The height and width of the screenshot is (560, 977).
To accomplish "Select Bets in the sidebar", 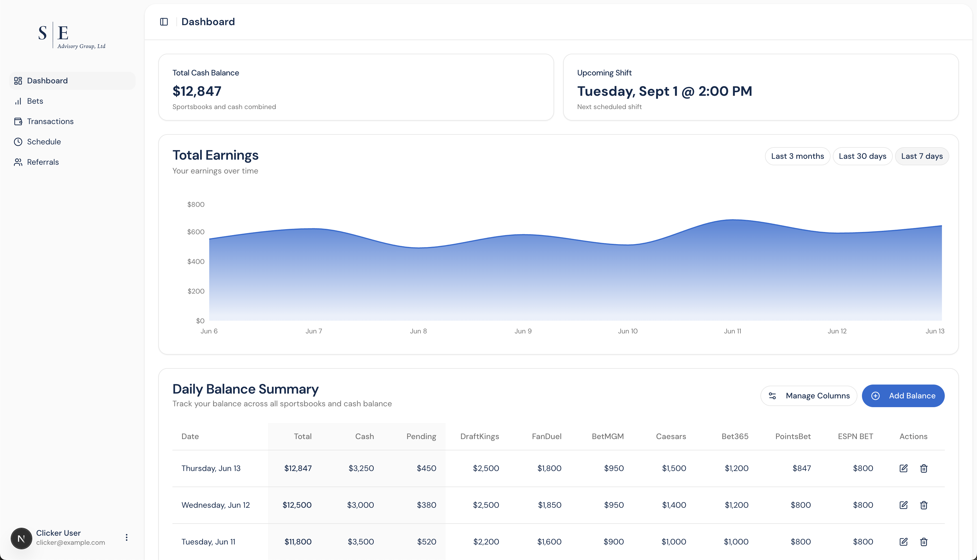I will coord(35,101).
